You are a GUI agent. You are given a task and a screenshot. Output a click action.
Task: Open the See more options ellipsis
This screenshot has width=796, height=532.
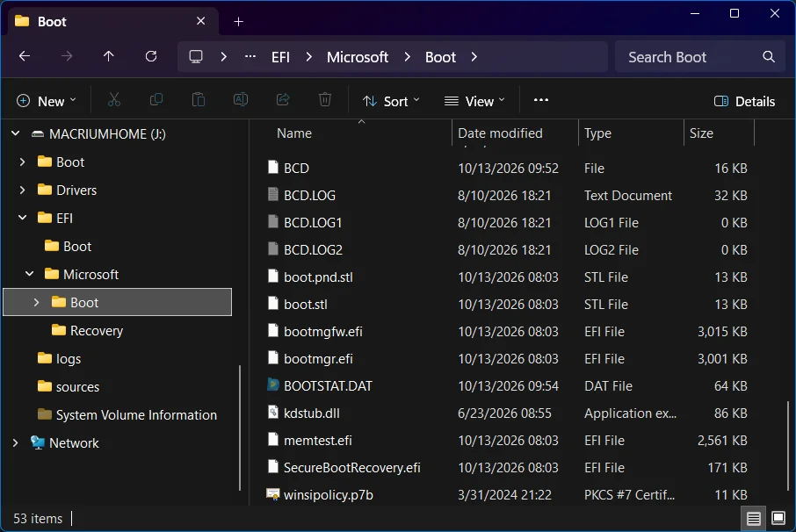coord(541,100)
